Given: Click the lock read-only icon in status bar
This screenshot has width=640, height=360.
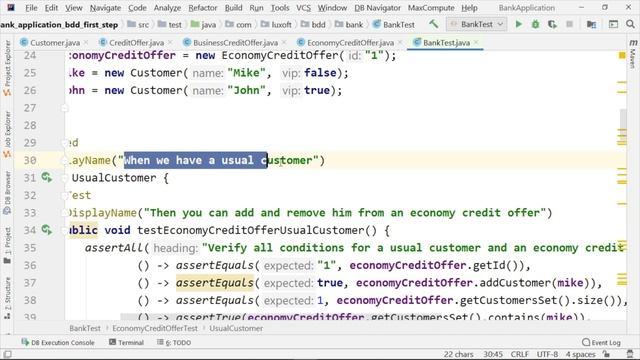Looking at the screenshot, I should pyautogui.click(x=606, y=354).
